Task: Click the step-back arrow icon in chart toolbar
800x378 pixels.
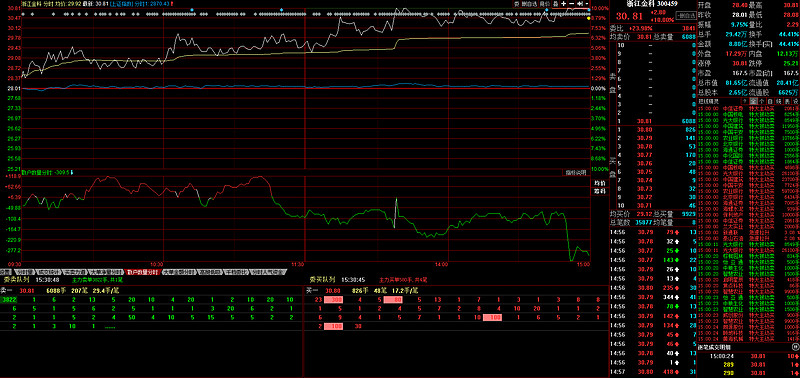Action: [580, 4]
